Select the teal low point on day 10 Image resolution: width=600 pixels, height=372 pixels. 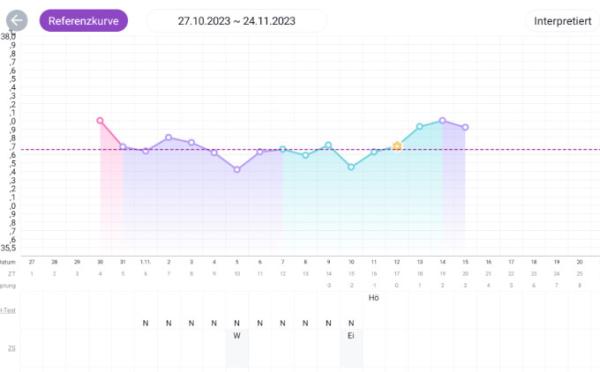tap(351, 167)
